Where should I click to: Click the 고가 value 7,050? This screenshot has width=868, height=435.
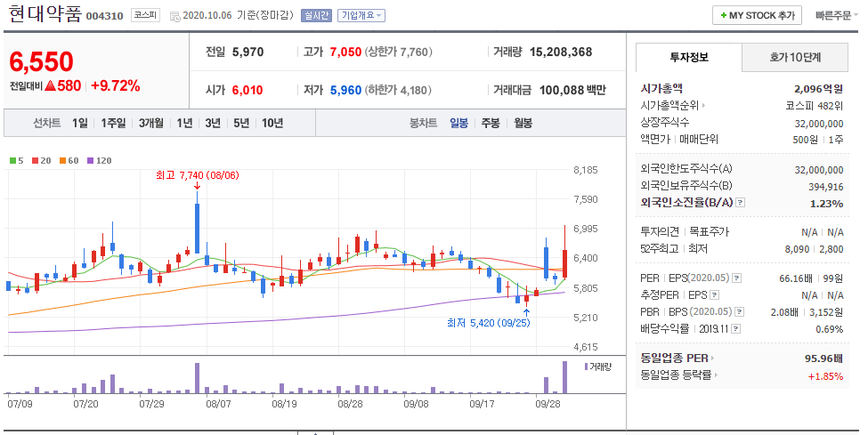point(345,52)
